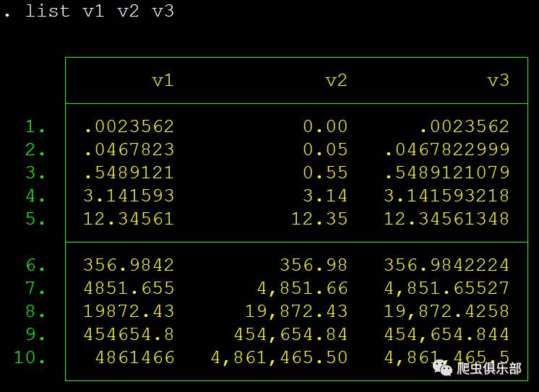Viewport: 539px width, 392px height.
Task: Select v2 value 0.55
Action: point(325,172)
